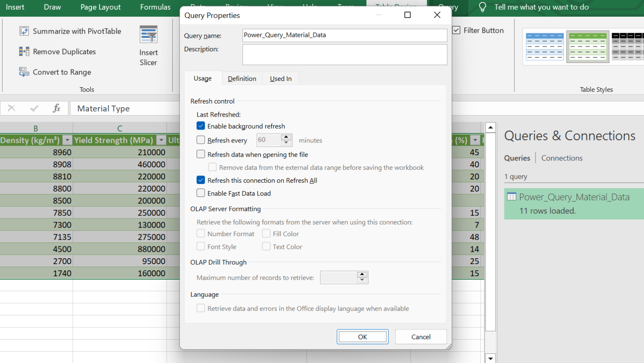
Task: Enable Refresh data when opening the file
Action: click(201, 153)
